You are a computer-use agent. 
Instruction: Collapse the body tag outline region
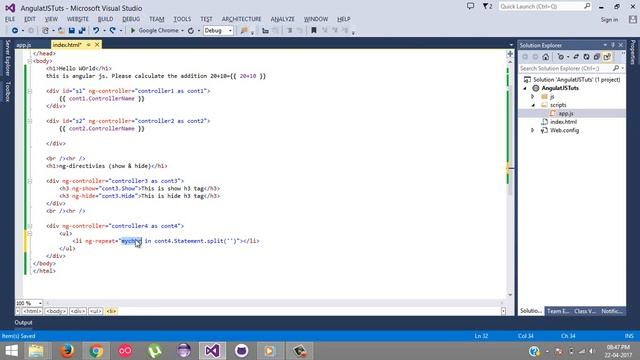click(29, 61)
